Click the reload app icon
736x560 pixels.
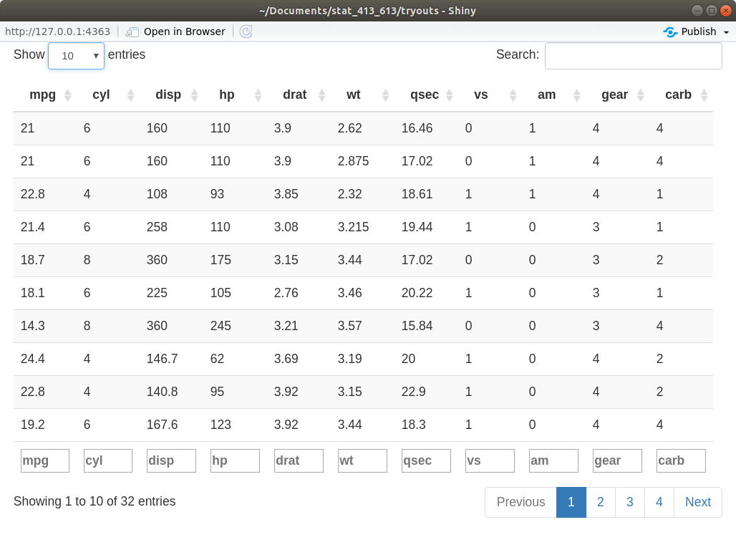246,32
